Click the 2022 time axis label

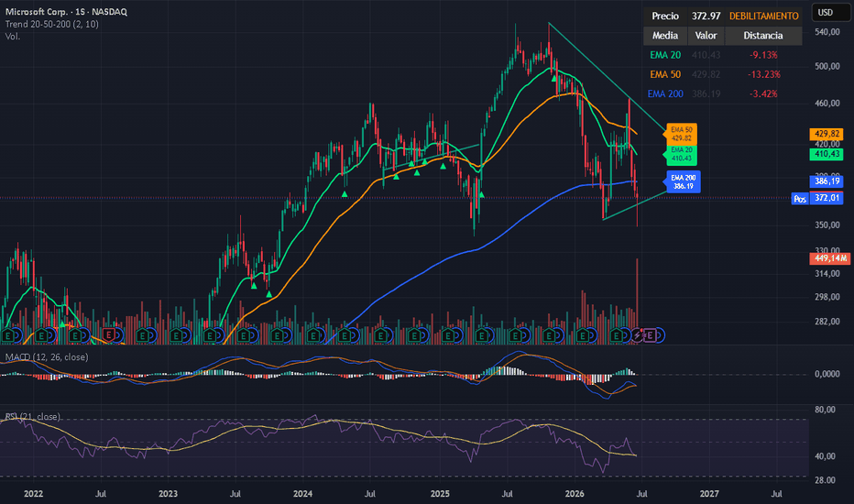pos(33,494)
